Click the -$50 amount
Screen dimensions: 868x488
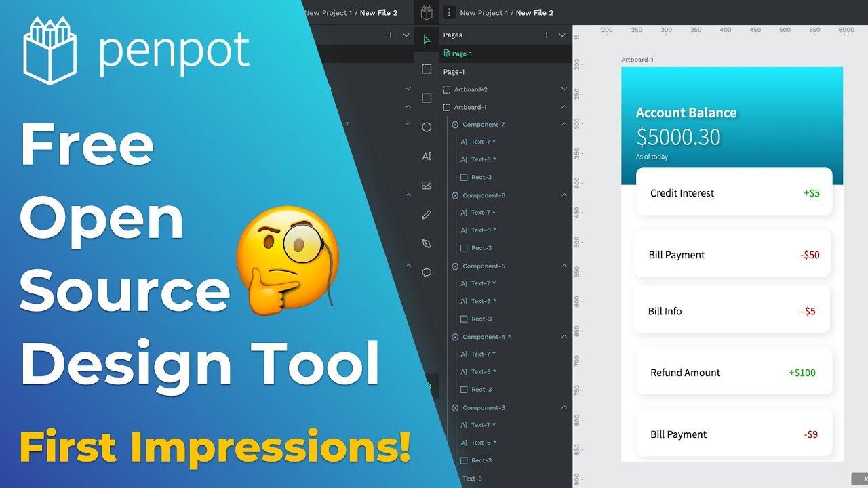pos(810,255)
